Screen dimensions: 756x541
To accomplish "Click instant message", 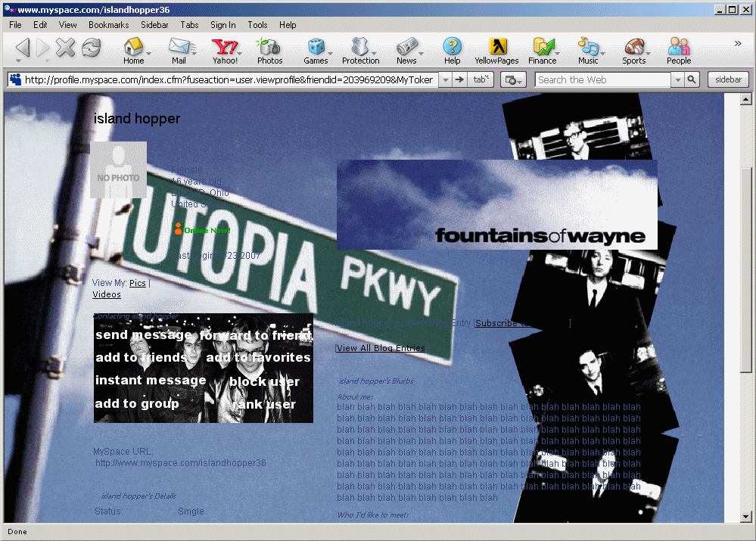I will tap(151, 380).
